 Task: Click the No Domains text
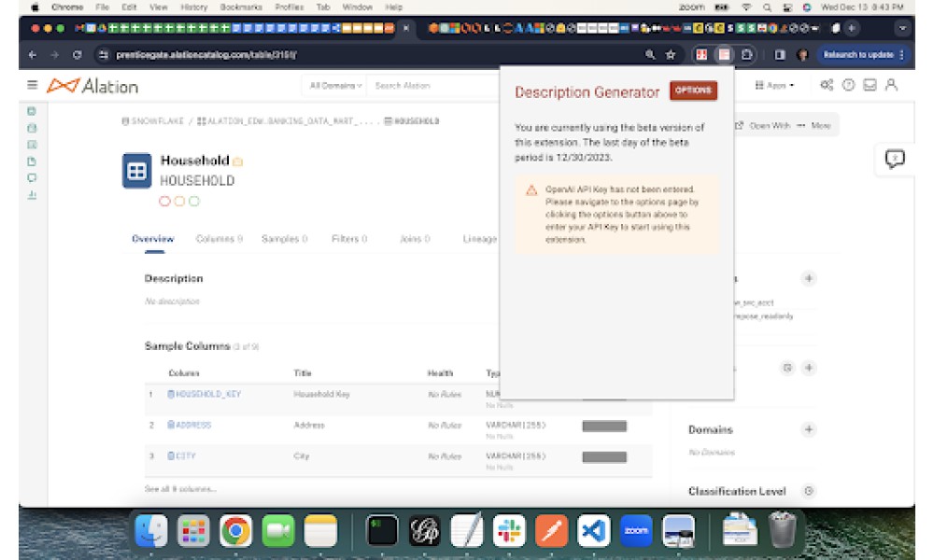(x=712, y=453)
